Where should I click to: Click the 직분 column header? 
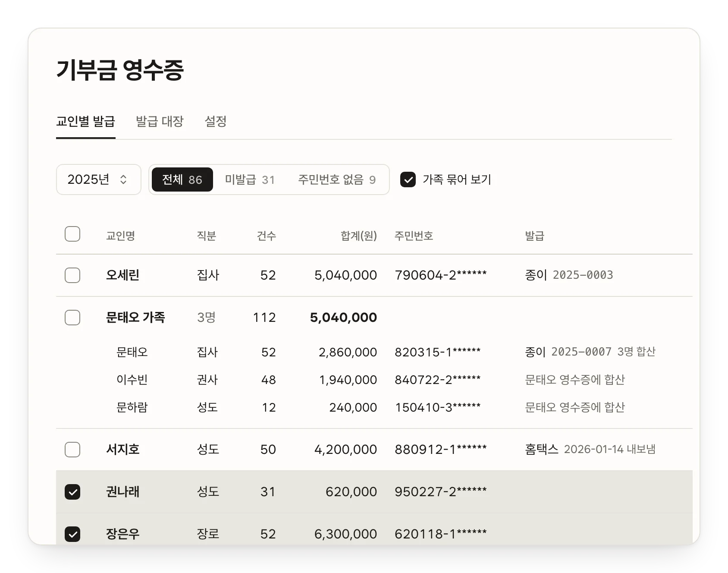coord(206,236)
